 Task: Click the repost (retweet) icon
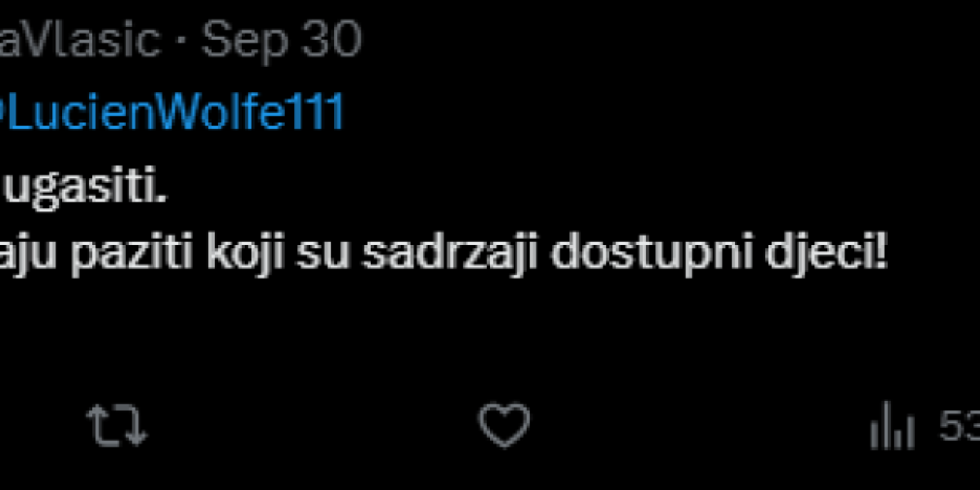coord(116,425)
